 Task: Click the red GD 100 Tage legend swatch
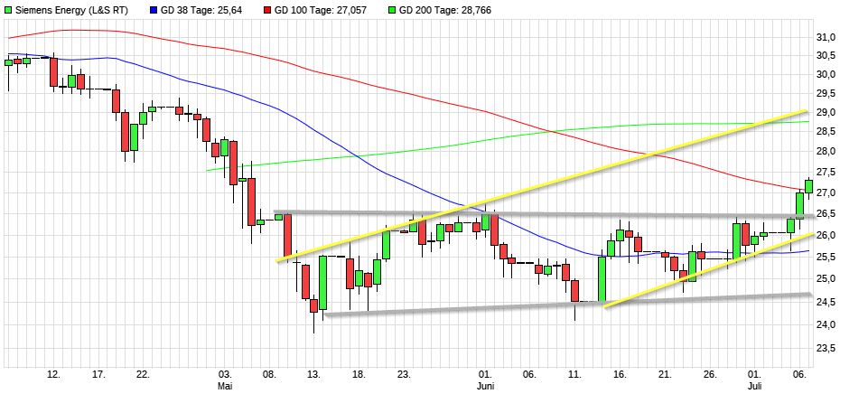(x=266, y=10)
